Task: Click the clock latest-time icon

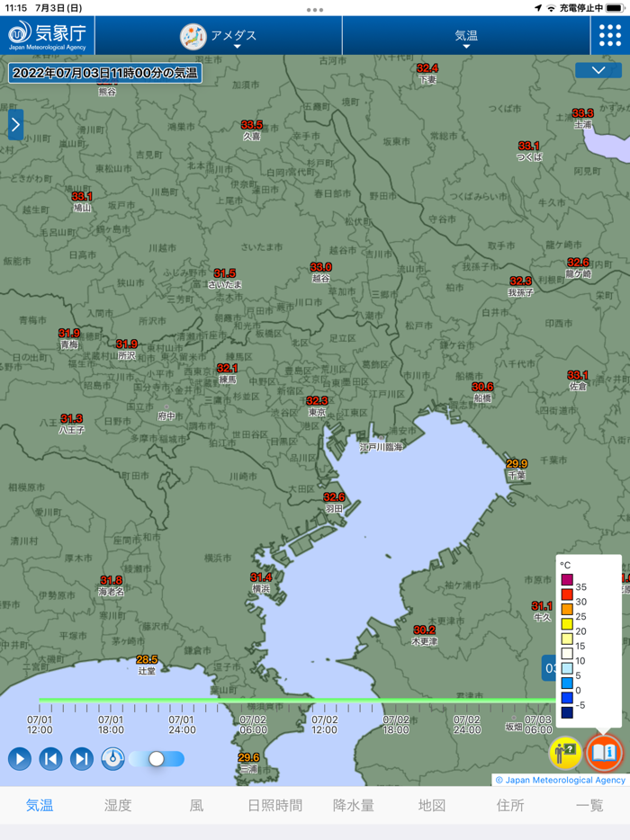Action: pos(112,758)
